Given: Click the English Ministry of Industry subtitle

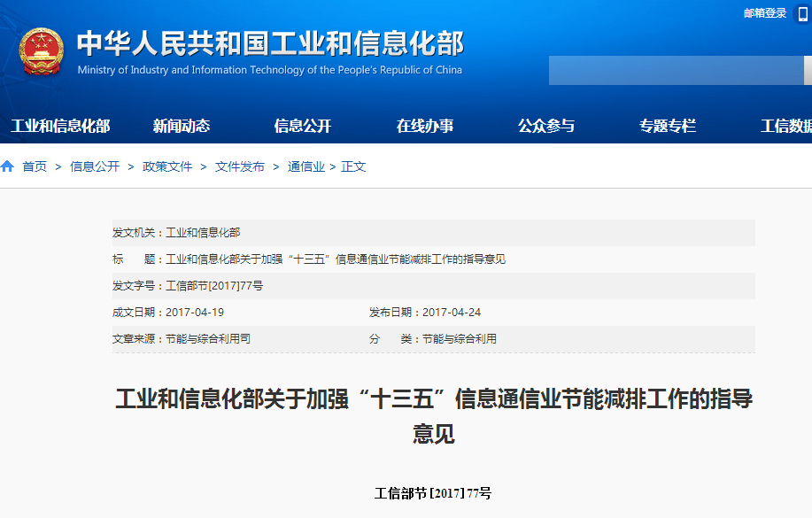Looking at the screenshot, I should [270, 70].
